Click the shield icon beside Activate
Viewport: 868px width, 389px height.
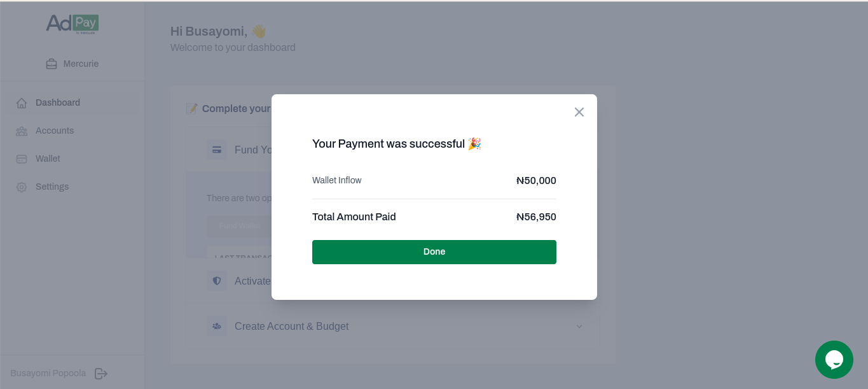click(217, 281)
